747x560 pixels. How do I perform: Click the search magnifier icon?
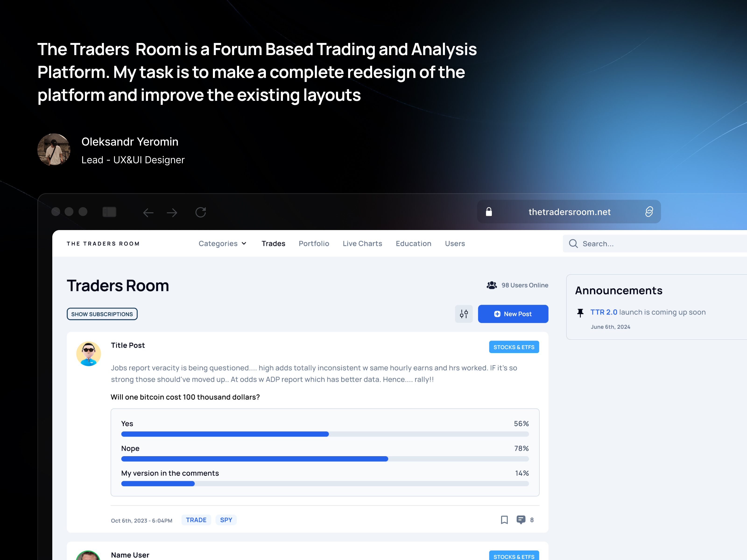tap(573, 243)
